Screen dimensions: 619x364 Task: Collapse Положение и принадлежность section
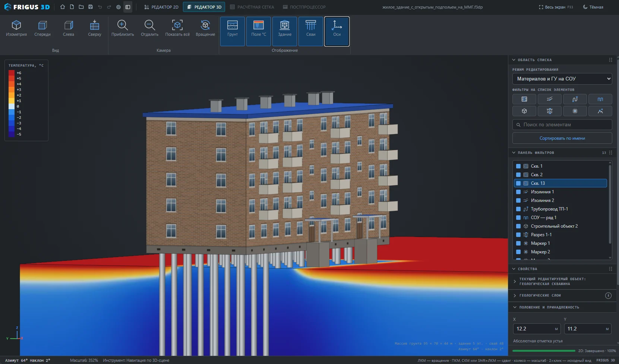(562, 307)
